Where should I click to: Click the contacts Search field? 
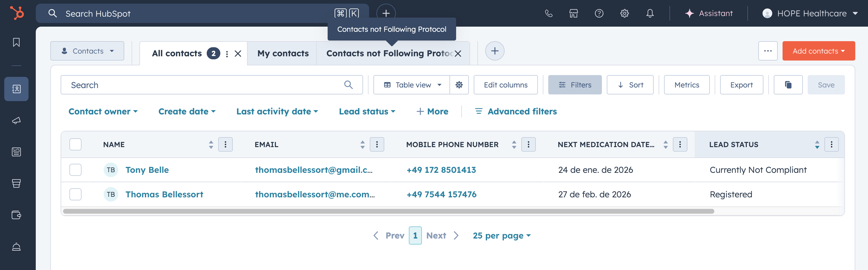(x=212, y=85)
